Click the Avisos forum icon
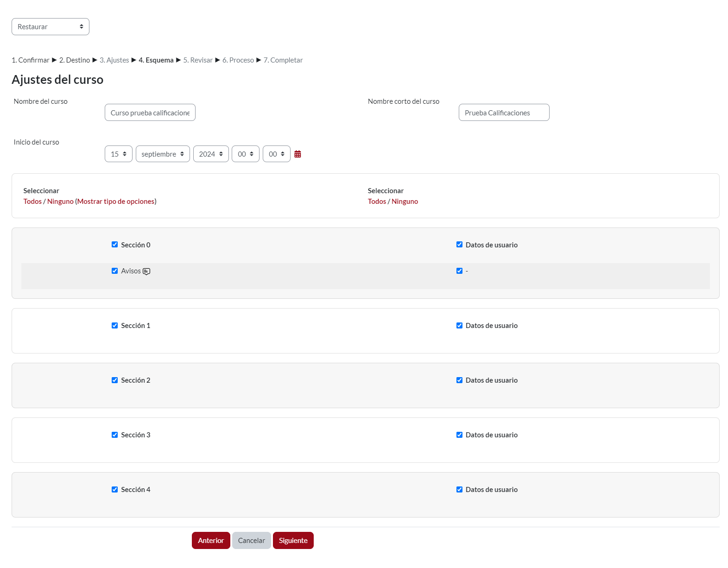The height and width of the screenshot is (568, 728). pos(146,271)
